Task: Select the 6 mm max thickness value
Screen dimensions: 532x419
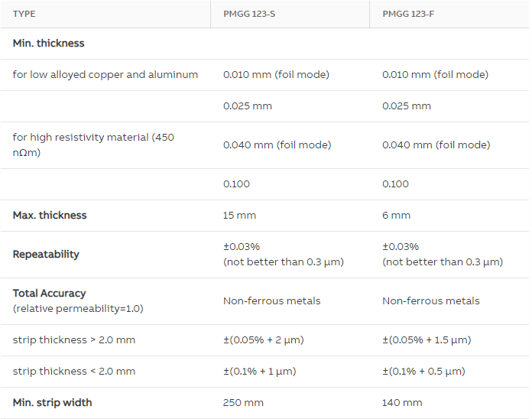Action: coord(396,215)
